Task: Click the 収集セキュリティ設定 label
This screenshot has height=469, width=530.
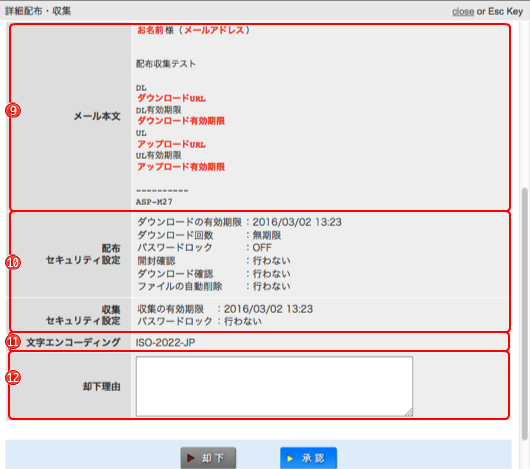Action: point(83,315)
